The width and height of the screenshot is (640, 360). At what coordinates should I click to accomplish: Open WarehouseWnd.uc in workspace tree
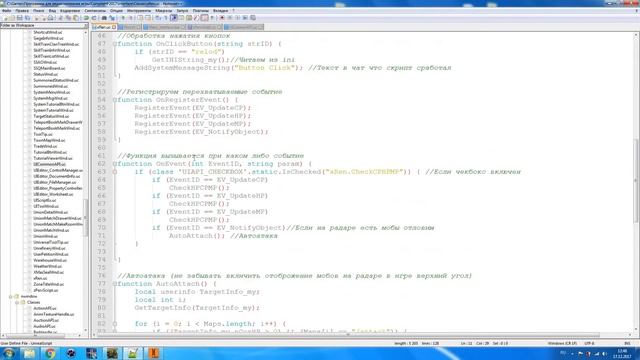pyautogui.click(x=50, y=260)
